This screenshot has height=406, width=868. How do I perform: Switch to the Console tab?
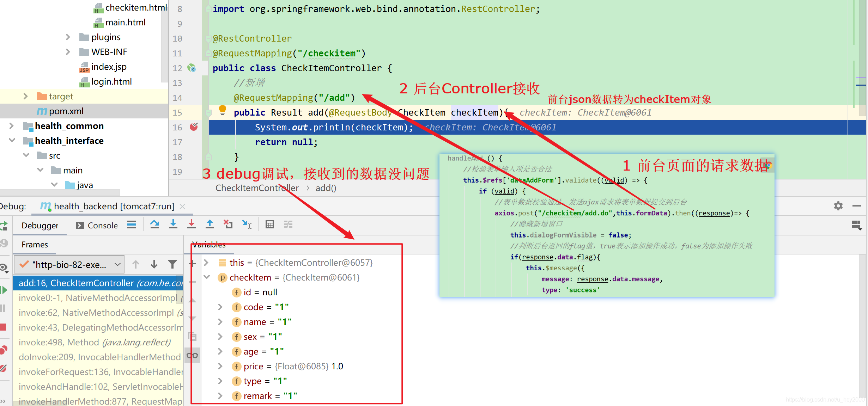97,225
